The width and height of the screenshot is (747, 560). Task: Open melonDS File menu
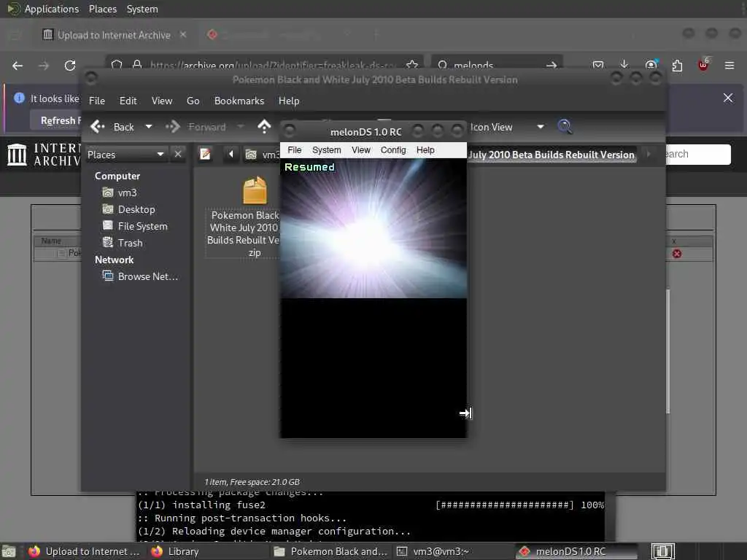pos(294,150)
